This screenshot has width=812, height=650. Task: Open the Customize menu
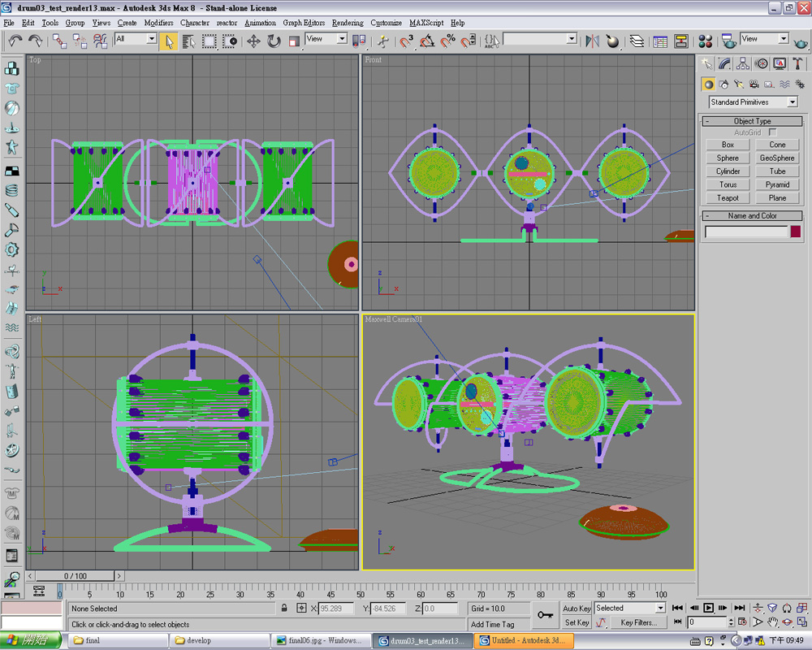[x=386, y=23]
